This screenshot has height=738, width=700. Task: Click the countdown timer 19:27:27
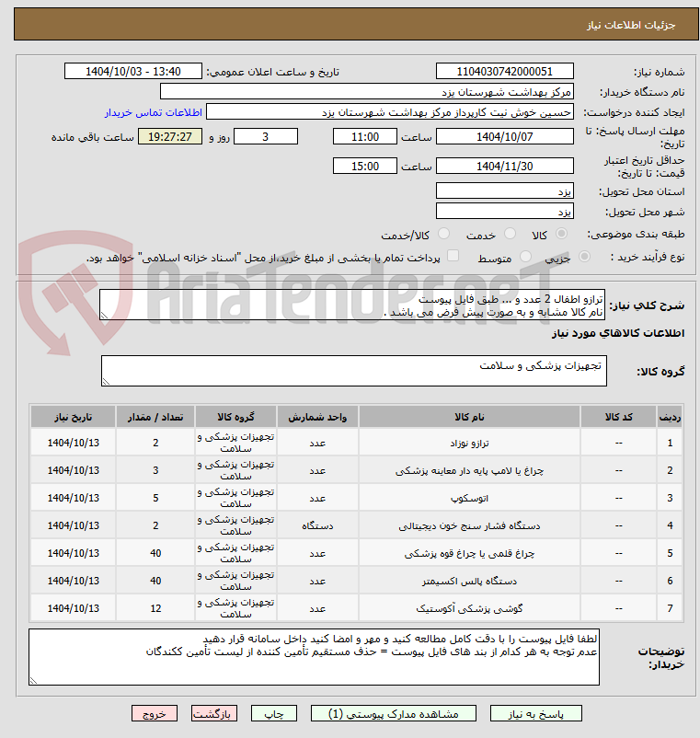coord(170,136)
